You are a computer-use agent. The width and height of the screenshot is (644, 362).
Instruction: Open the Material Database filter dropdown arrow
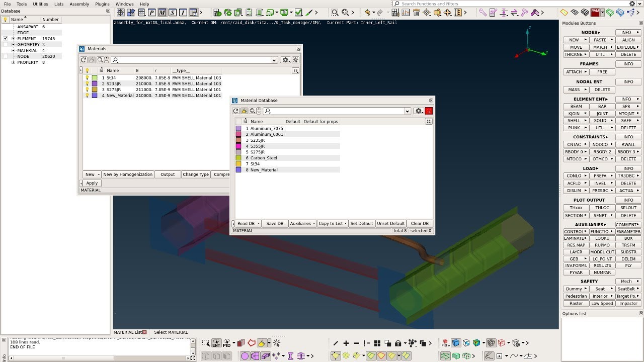click(x=408, y=111)
